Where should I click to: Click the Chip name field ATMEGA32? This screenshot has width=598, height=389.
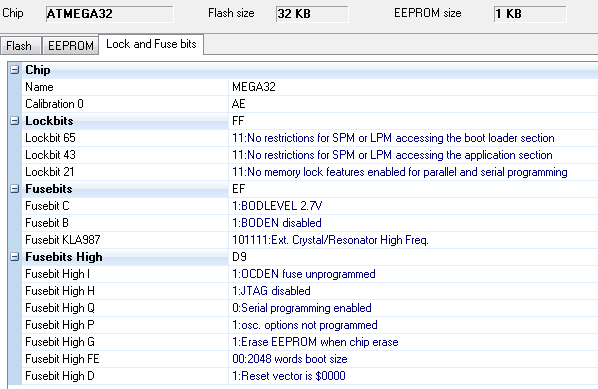[109, 14]
